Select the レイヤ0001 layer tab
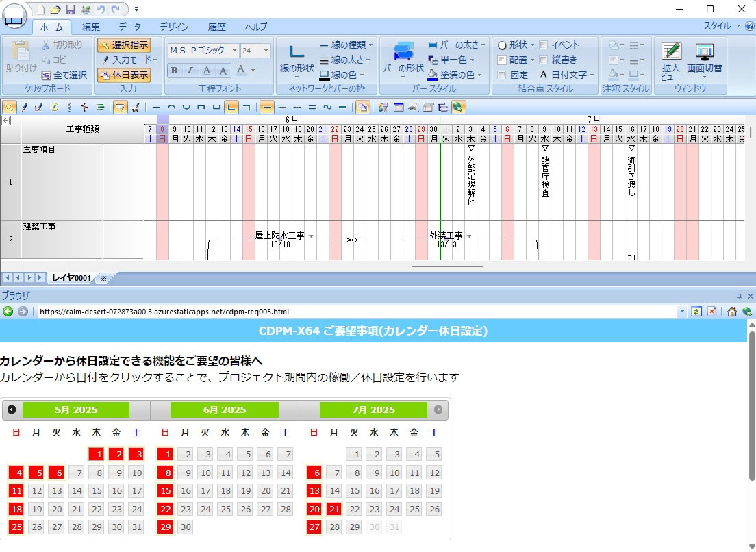The height and width of the screenshot is (552, 756). point(71,277)
